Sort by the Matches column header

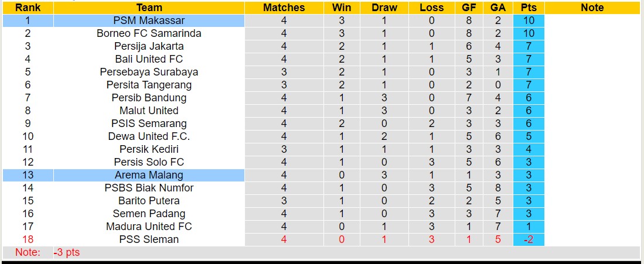(x=284, y=8)
